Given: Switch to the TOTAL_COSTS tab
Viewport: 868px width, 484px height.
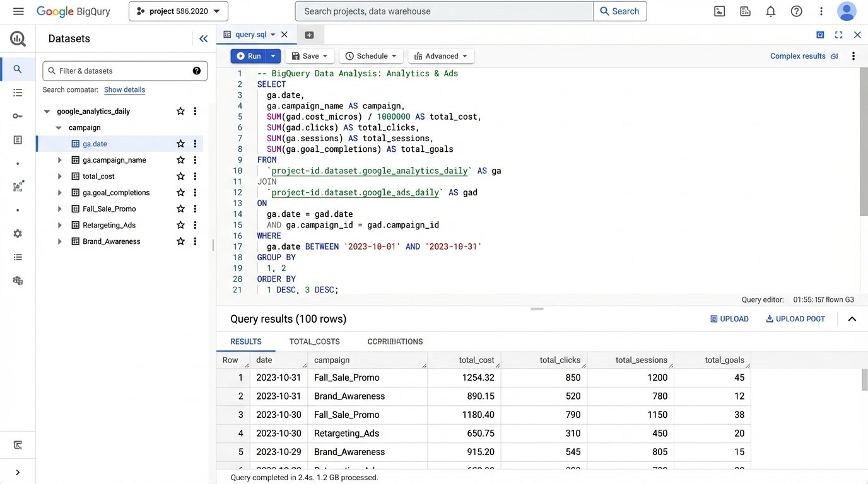Looking at the screenshot, I should point(314,341).
